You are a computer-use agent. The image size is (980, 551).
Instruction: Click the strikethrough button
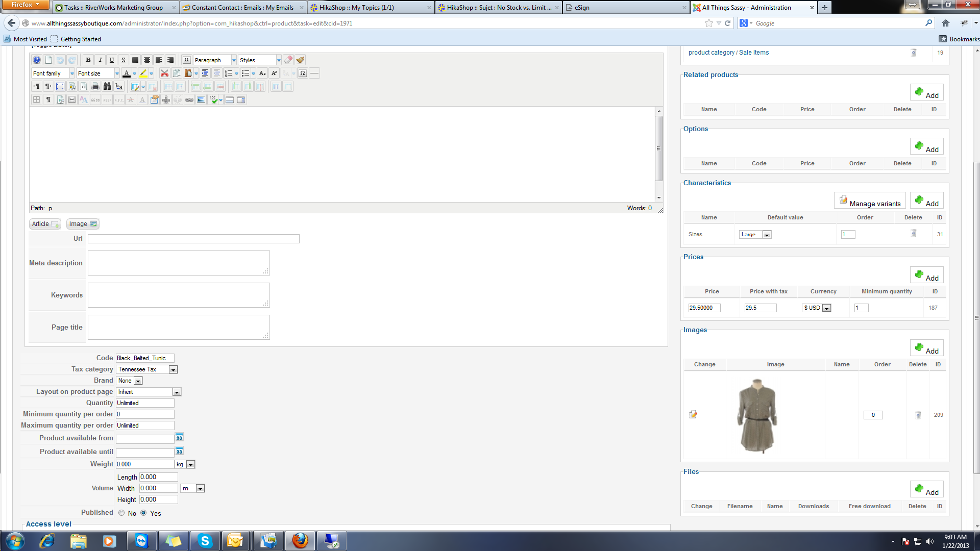[x=124, y=60]
